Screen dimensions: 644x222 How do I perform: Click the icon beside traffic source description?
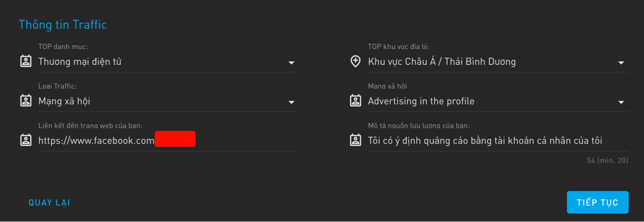tap(355, 140)
